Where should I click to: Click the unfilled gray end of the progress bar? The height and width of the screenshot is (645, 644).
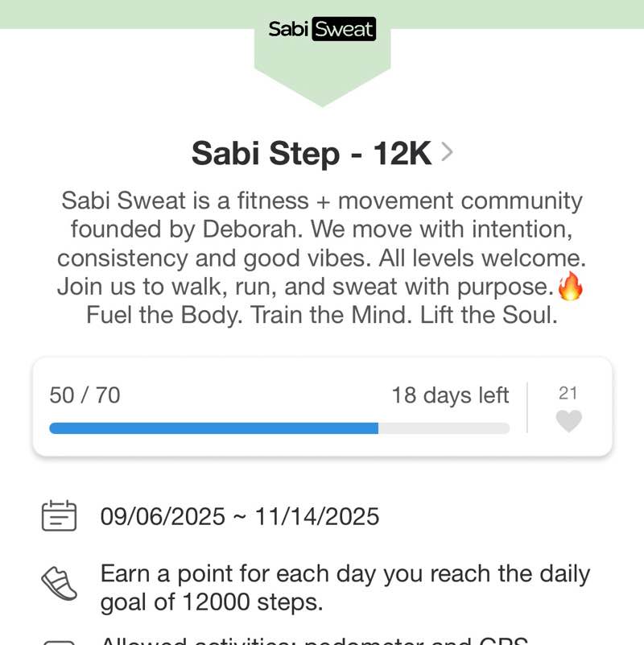coord(444,428)
